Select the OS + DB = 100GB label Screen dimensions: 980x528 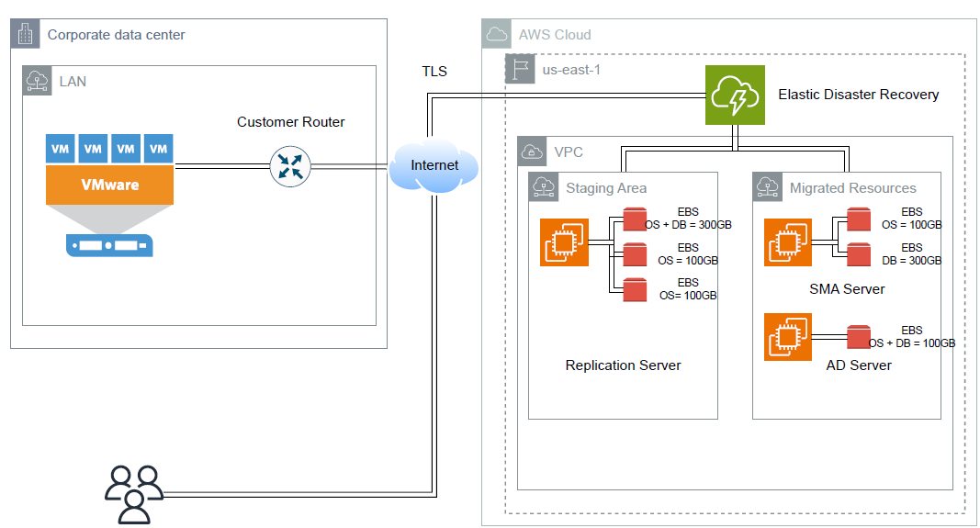[912, 343]
